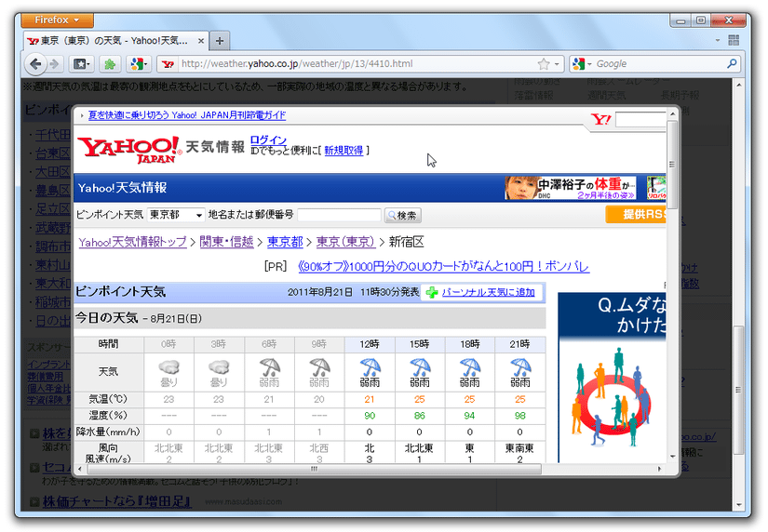The width and height of the screenshot is (768, 532).
Task: Click the 18時 umbrella weather icon
Action: 470,367
